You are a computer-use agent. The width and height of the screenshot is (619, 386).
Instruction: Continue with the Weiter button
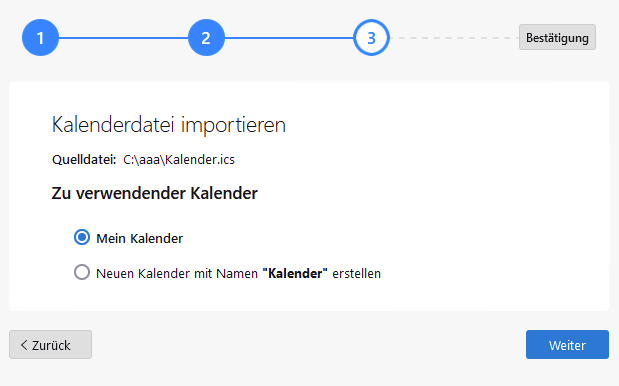pos(567,345)
